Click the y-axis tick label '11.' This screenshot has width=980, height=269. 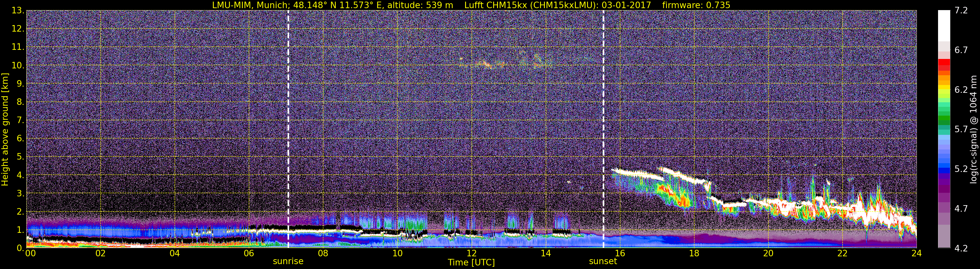pyautogui.click(x=18, y=47)
